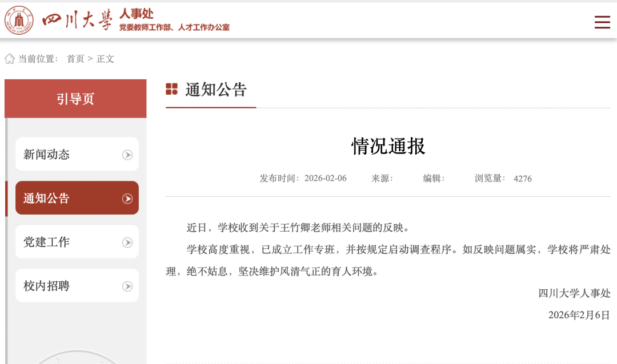Screen dimensions: 617x364
Task: Open the 校内招聘 sidebar section
Action: coord(47,286)
